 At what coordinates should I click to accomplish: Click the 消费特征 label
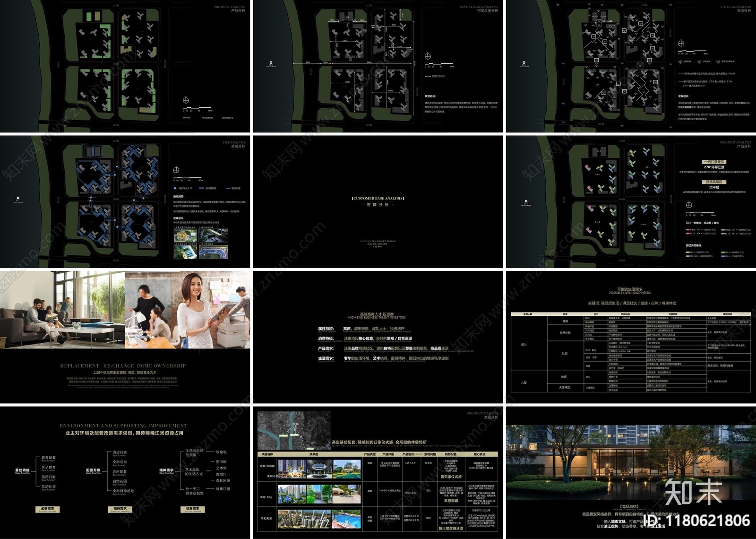326,339
